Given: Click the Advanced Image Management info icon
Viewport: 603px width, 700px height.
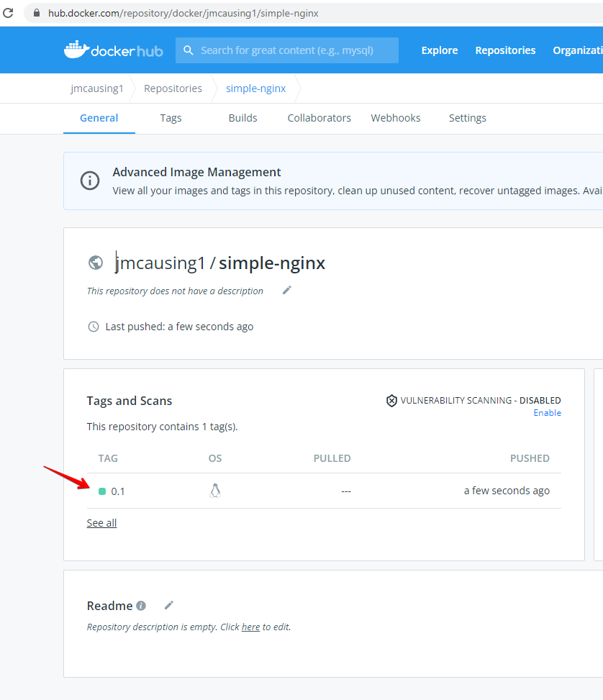Looking at the screenshot, I should click(90, 181).
